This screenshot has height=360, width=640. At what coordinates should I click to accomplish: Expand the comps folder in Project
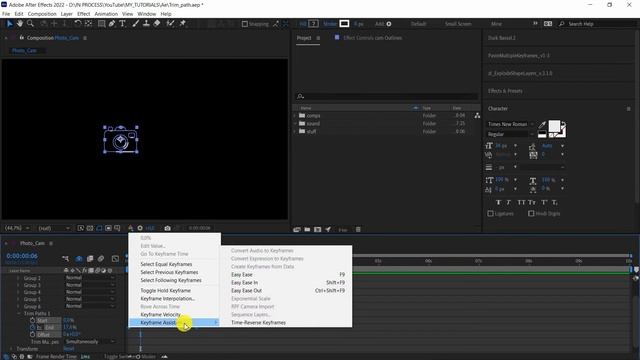tap(295, 116)
